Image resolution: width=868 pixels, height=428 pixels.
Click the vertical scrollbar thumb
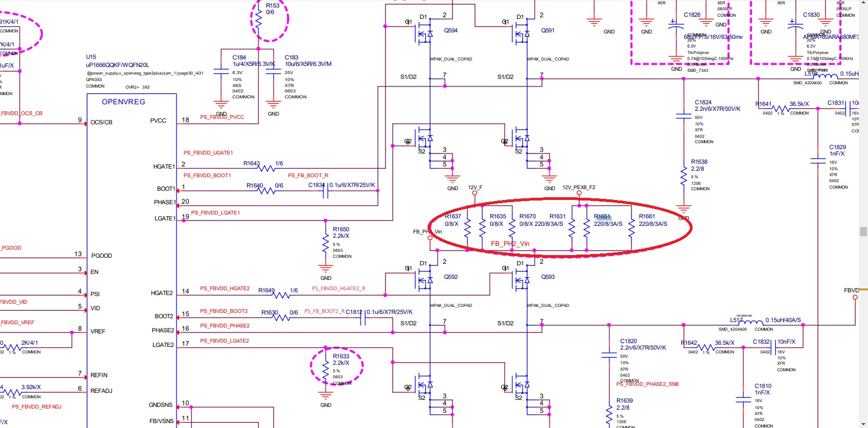(x=863, y=231)
